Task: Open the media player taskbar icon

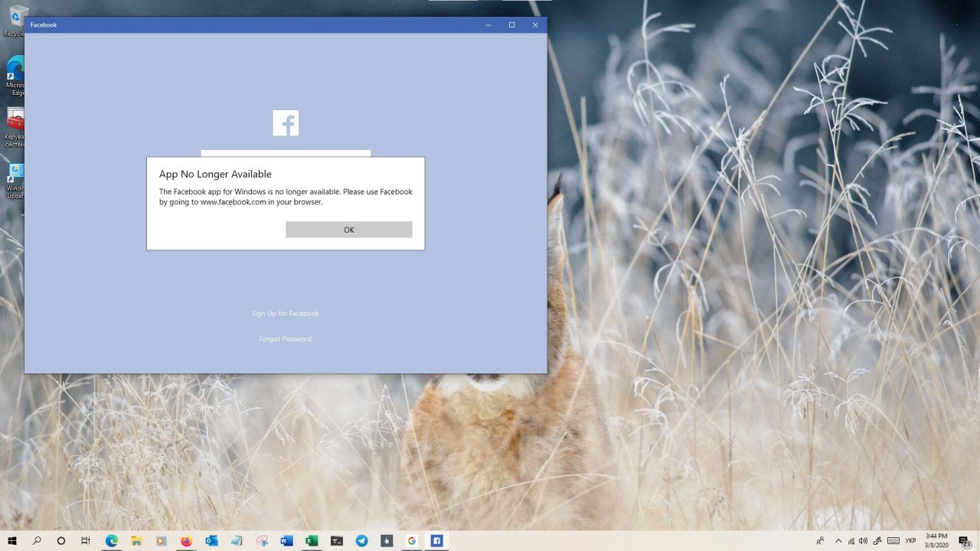Action: (x=161, y=540)
